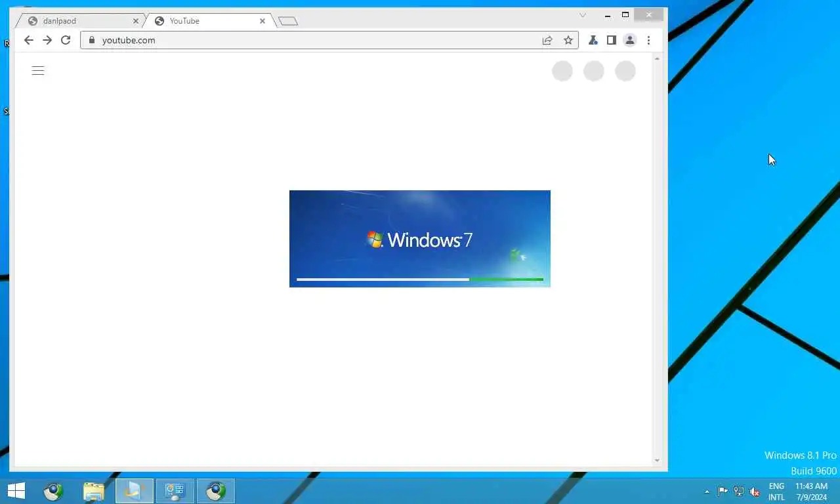Screen dimensions: 840x504
Task: Expand the tab search chevron
Action: (582, 15)
